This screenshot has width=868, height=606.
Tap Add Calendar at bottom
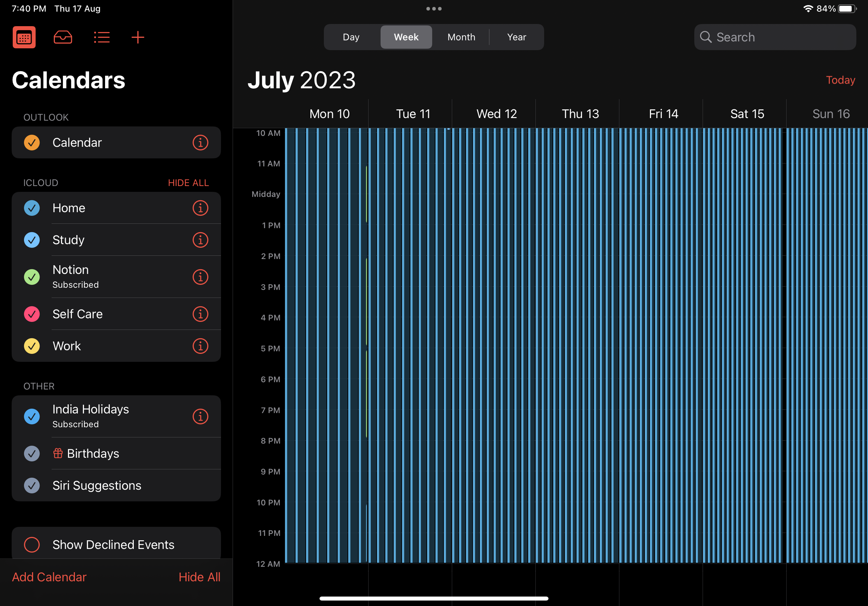pyautogui.click(x=49, y=577)
